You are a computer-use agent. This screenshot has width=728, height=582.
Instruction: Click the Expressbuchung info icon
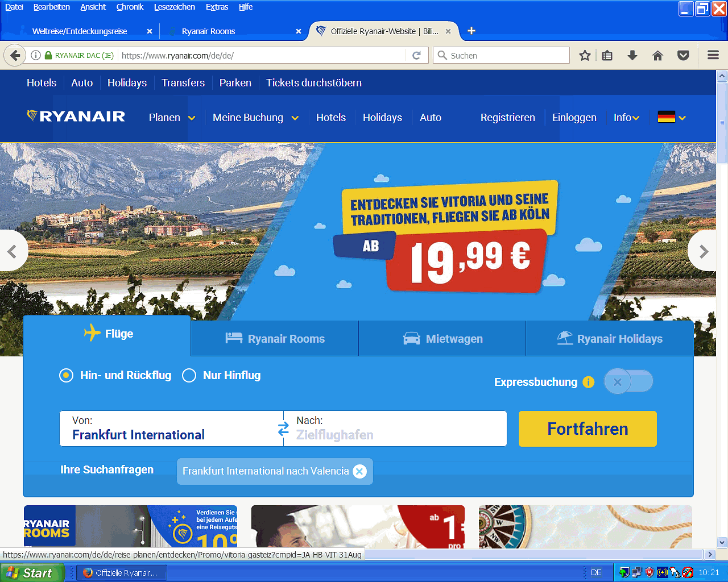[x=588, y=382]
